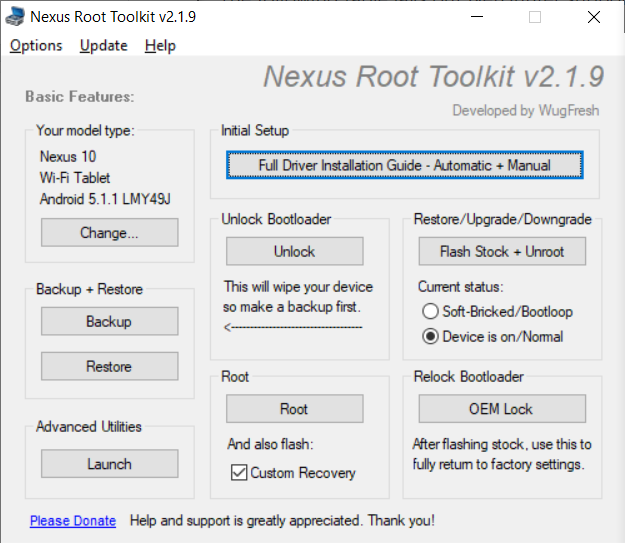Open the Options menu

click(x=36, y=46)
